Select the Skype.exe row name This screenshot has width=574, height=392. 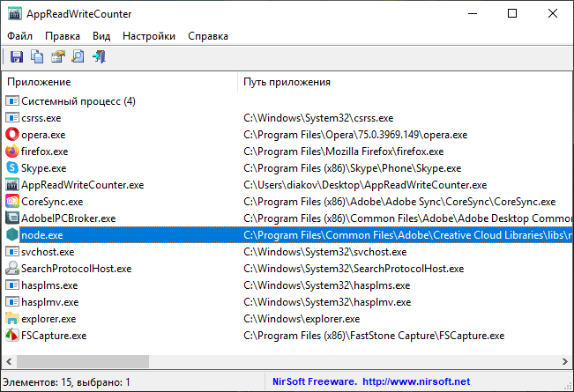[43, 168]
